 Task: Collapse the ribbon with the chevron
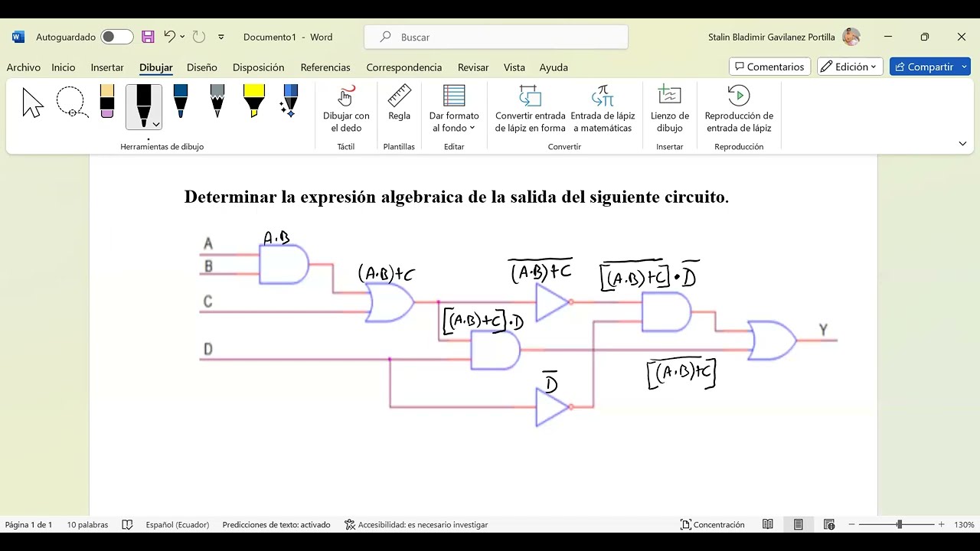[962, 143]
